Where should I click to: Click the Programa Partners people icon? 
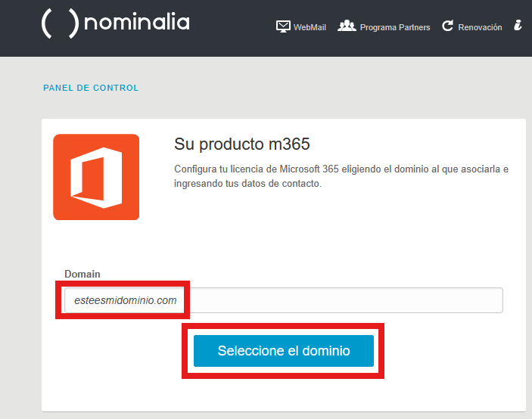pos(347,26)
